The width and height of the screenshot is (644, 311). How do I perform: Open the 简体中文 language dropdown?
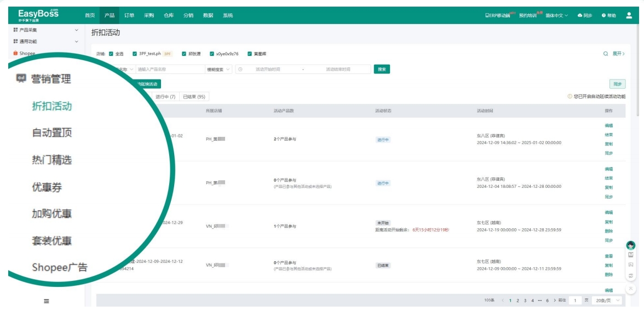[x=556, y=16]
